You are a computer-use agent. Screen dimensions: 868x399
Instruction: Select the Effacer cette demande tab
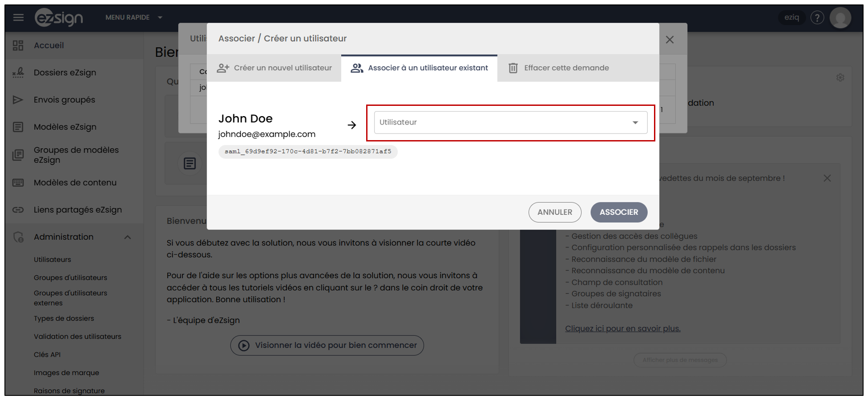(559, 68)
